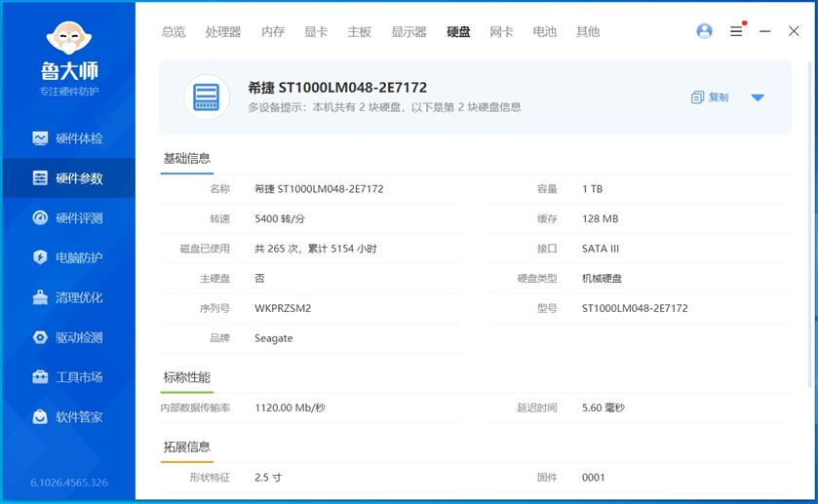This screenshot has width=818, height=504.
Task: Open the 总览 overview tab
Action: click(x=174, y=32)
